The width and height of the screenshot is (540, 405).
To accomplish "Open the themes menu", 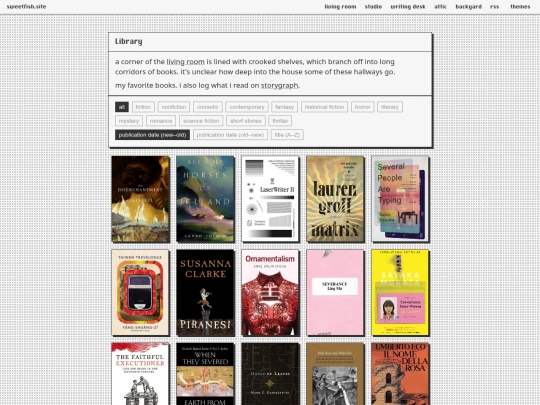I will [x=520, y=7].
